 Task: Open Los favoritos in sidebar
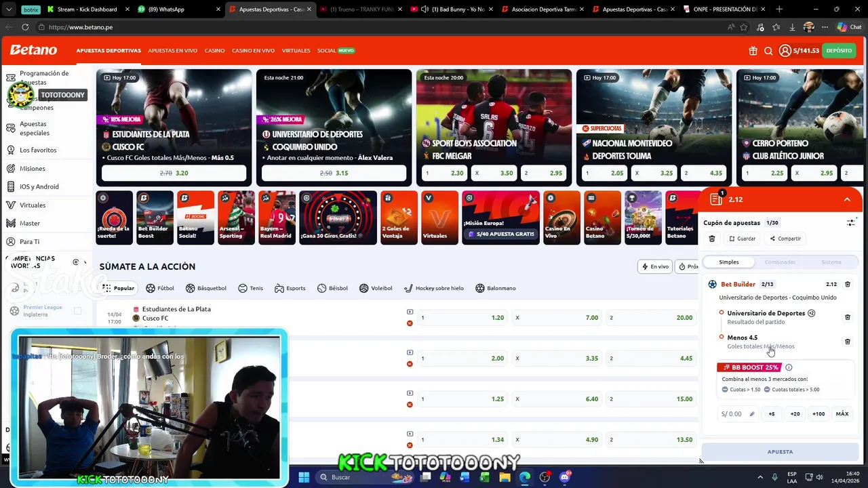(37, 150)
